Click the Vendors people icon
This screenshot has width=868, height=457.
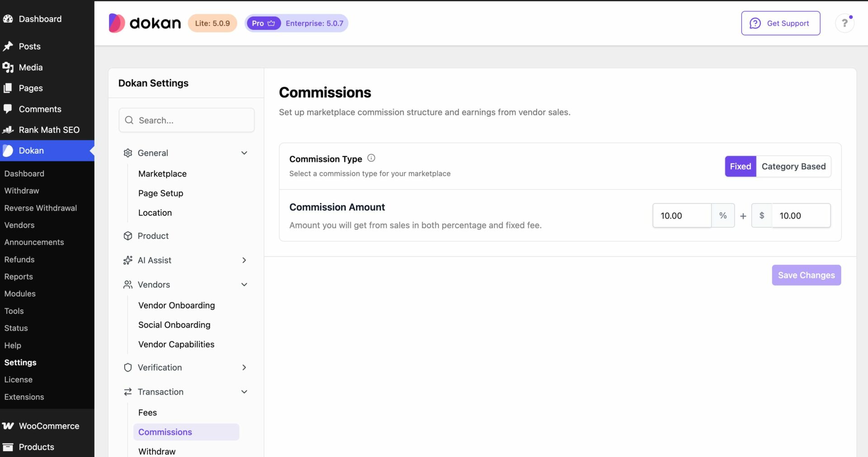pos(128,285)
